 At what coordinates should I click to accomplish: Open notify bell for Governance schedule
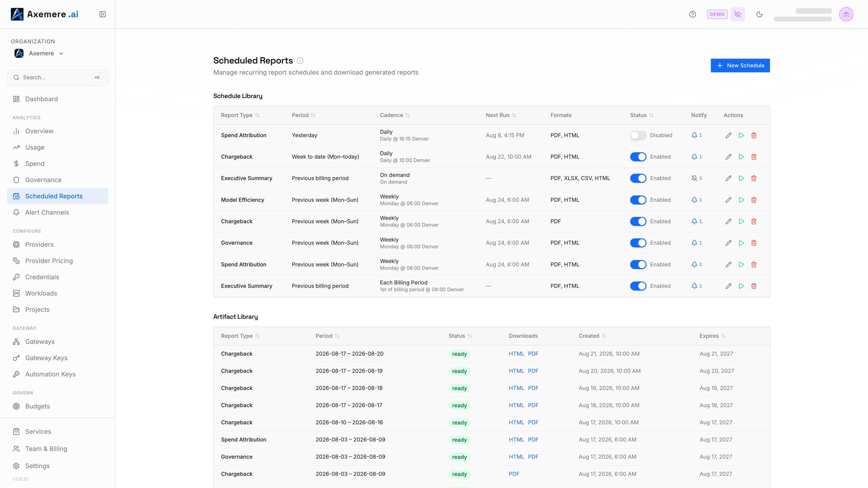pos(696,243)
